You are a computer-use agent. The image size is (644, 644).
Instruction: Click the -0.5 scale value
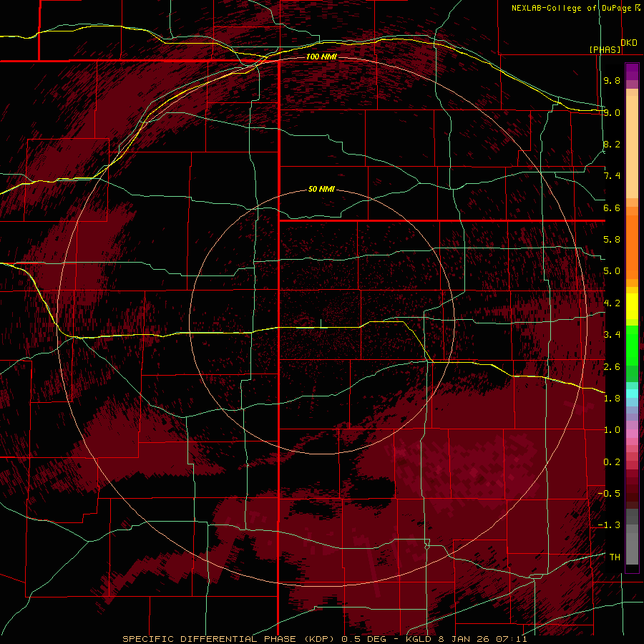pos(609,494)
